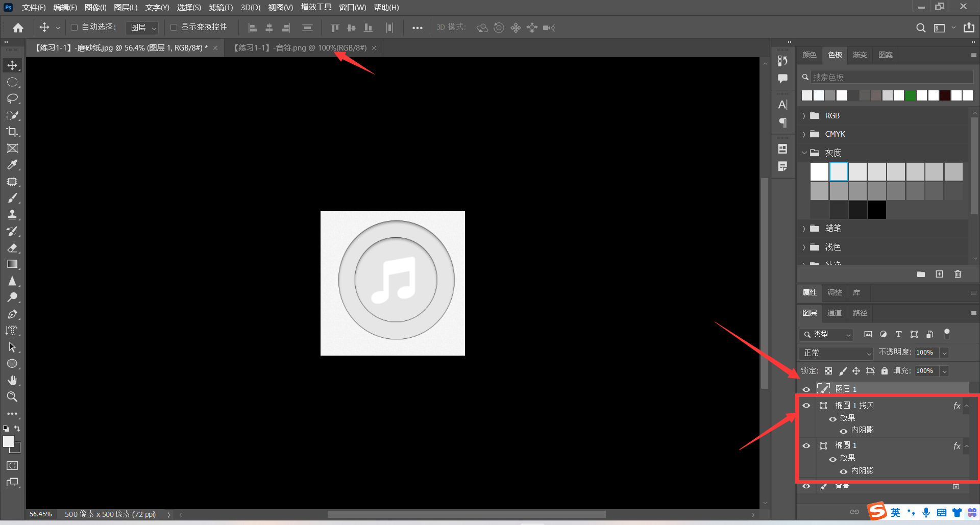Viewport: 980px width, 525px height.
Task: Select the Pen tool
Action: [x=12, y=314]
